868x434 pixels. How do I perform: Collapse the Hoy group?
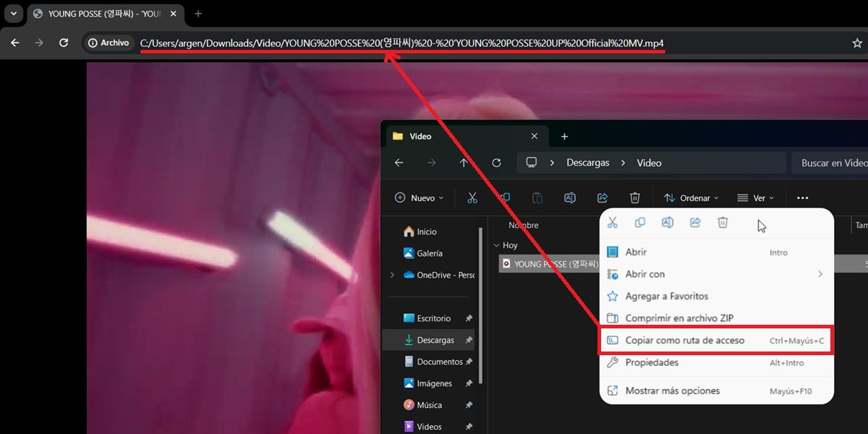[x=496, y=245]
